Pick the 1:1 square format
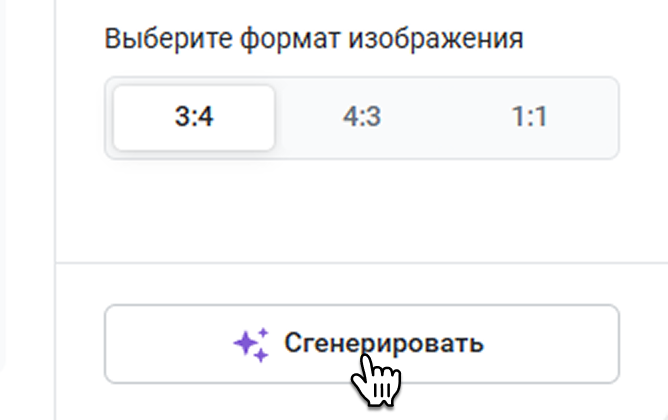The width and height of the screenshot is (668, 420). (x=529, y=118)
